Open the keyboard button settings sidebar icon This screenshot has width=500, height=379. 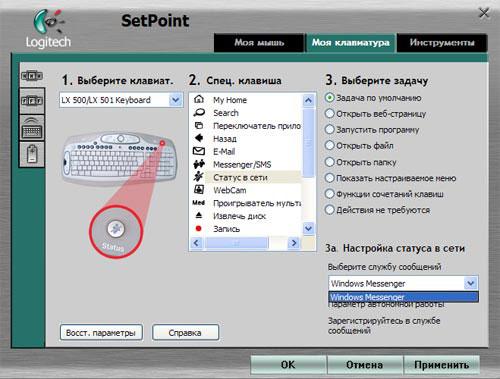coord(32,76)
